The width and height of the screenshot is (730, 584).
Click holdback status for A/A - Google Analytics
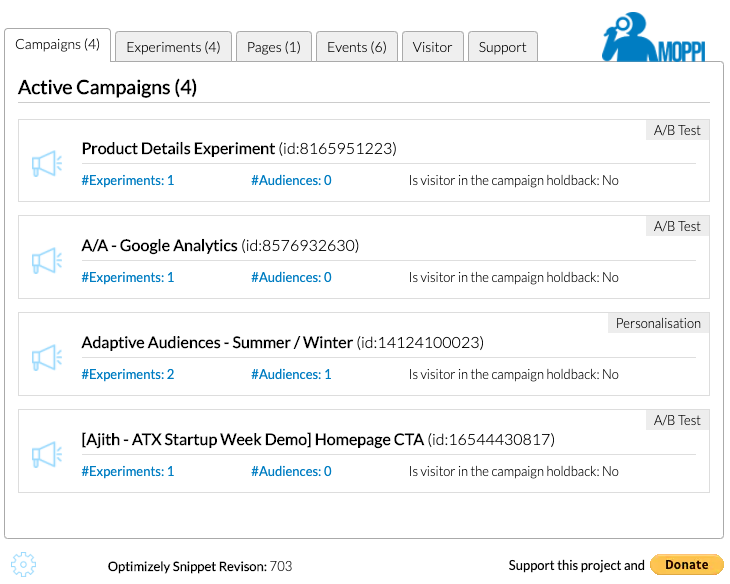point(514,277)
